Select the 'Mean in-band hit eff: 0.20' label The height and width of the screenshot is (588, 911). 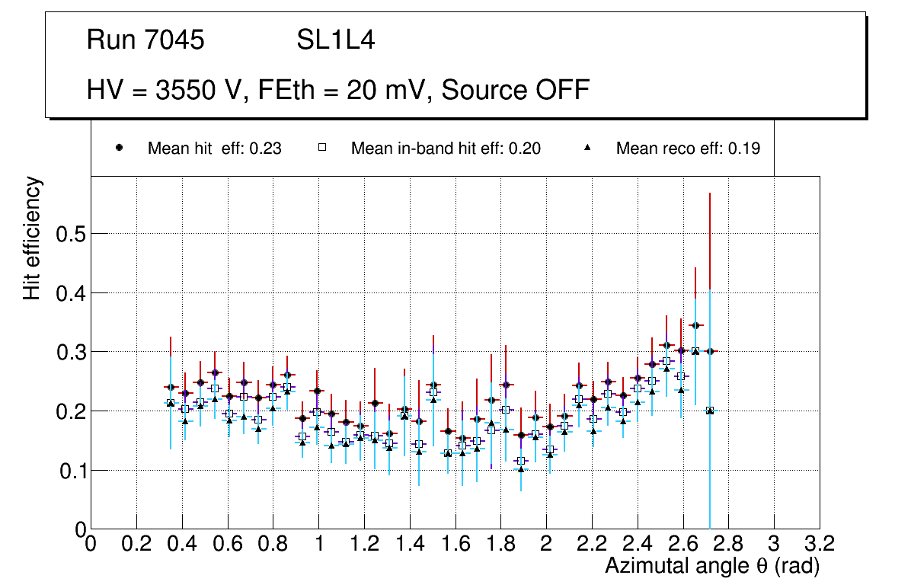446,149
